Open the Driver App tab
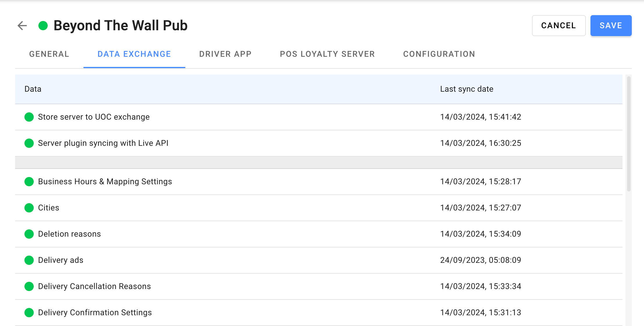 coord(225,54)
